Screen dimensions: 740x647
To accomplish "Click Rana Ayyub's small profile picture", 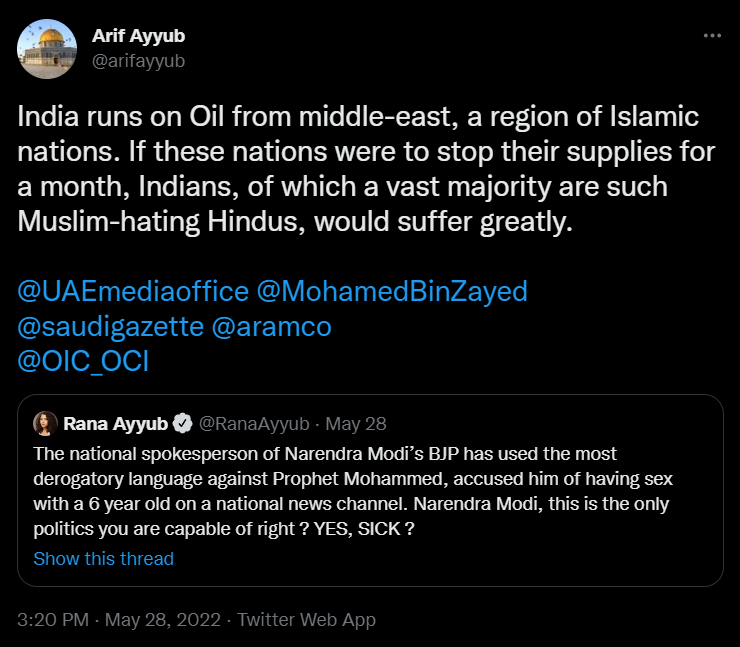I will [x=46, y=423].
